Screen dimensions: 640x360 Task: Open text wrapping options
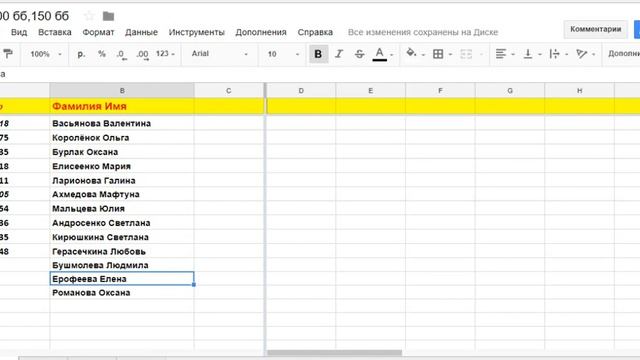pos(554,53)
